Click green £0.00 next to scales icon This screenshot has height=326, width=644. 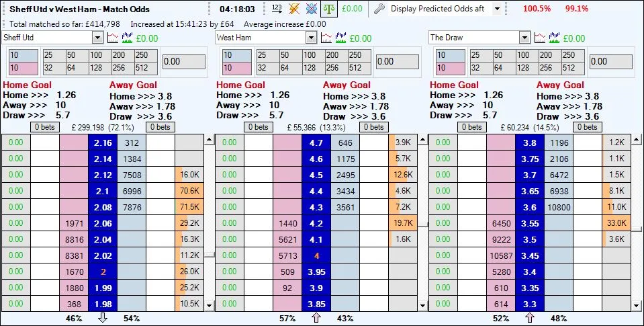tap(352, 9)
